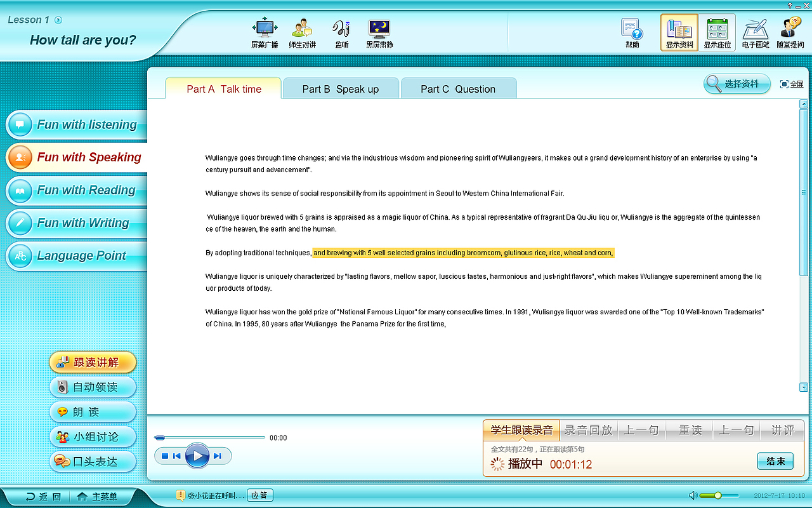This screenshot has width=812, height=508.
Task: Open 电子画笔 electronic pen
Action: pyautogui.click(x=755, y=33)
